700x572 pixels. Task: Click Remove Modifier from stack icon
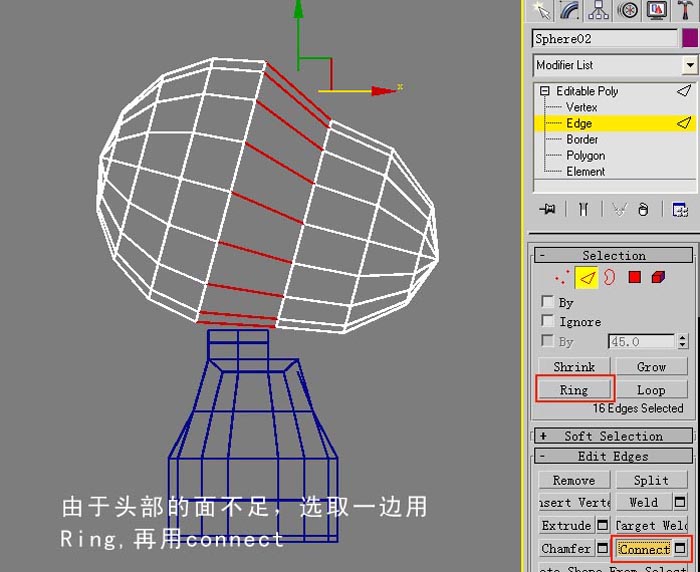click(x=643, y=209)
